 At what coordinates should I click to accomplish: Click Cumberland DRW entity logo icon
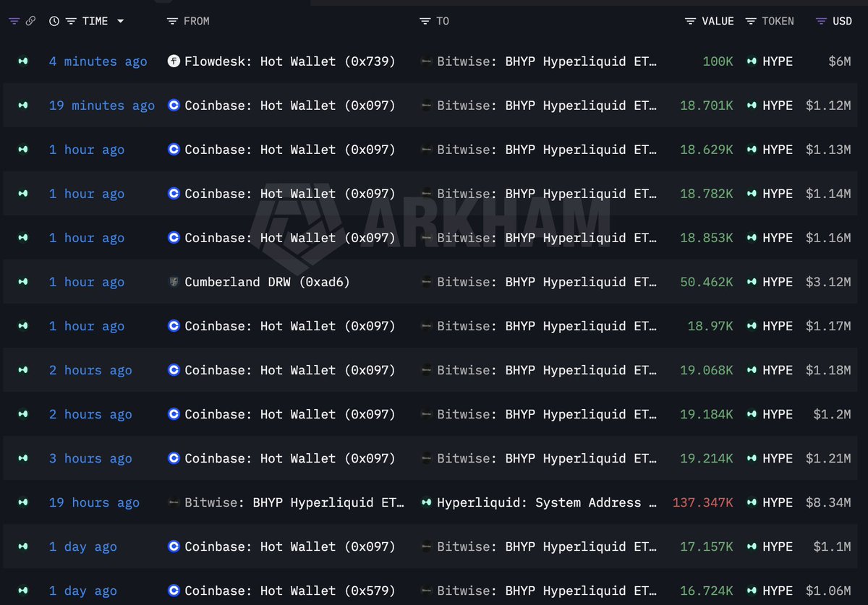174,282
